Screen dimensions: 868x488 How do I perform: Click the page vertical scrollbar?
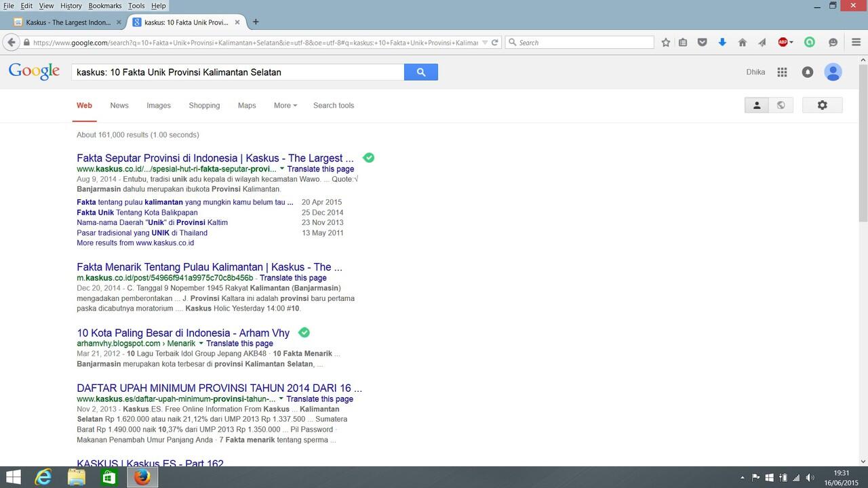pos(863,142)
